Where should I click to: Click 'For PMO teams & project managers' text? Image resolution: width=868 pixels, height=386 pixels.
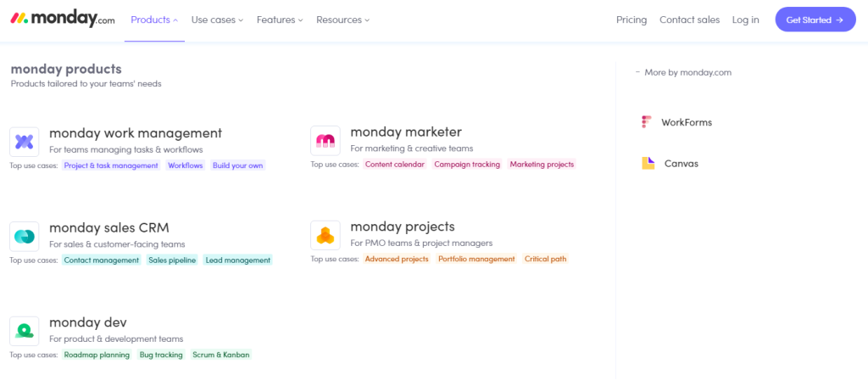coord(421,243)
